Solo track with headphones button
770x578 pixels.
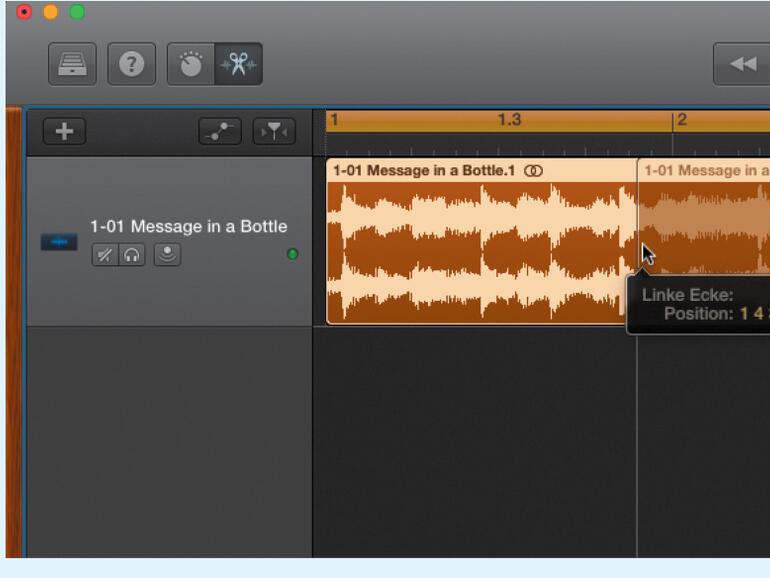click(132, 255)
